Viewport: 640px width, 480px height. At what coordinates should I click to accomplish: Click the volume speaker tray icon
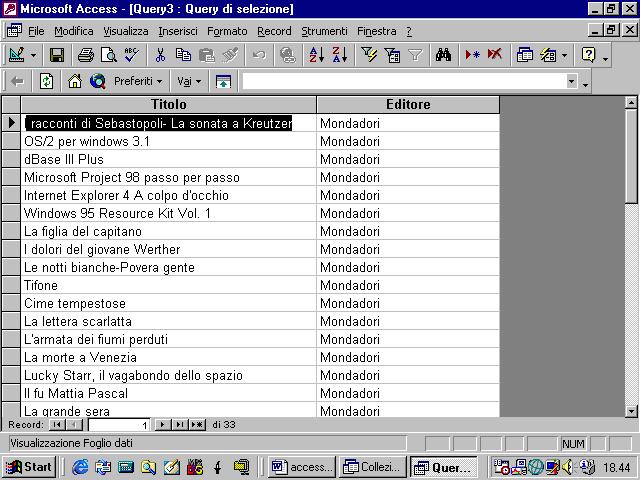click(x=567, y=467)
